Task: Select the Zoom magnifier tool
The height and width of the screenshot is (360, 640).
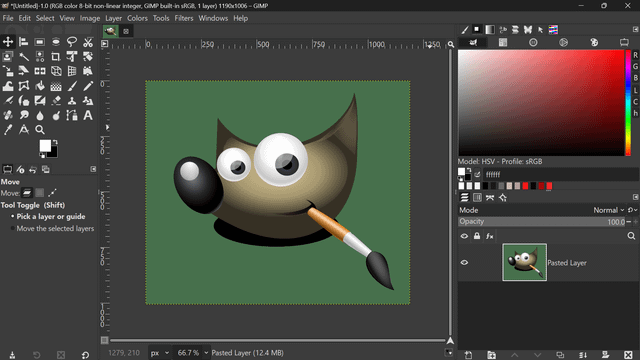Action: (40, 130)
